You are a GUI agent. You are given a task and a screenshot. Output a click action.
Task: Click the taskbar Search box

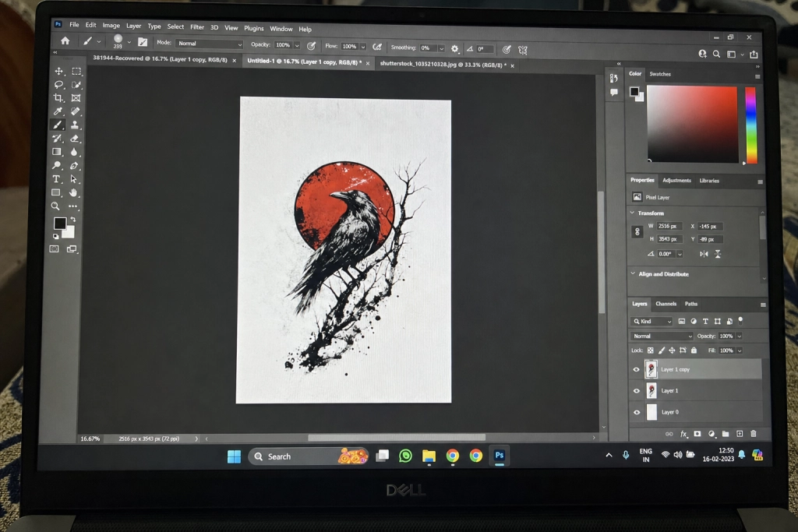tap(308, 456)
